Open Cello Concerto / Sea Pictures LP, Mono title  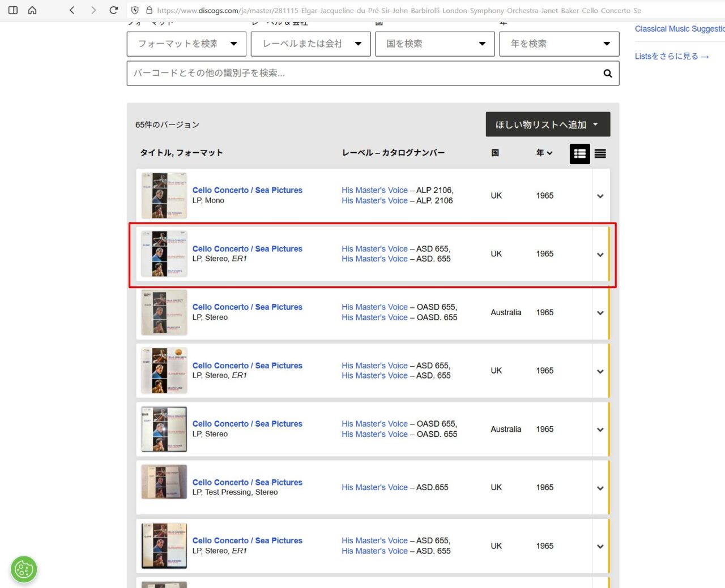click(x=247, y=190)
